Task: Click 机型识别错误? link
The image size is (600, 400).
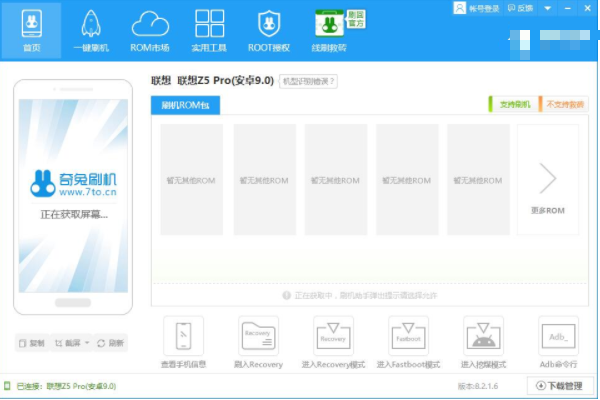Action: click(308, 81)
